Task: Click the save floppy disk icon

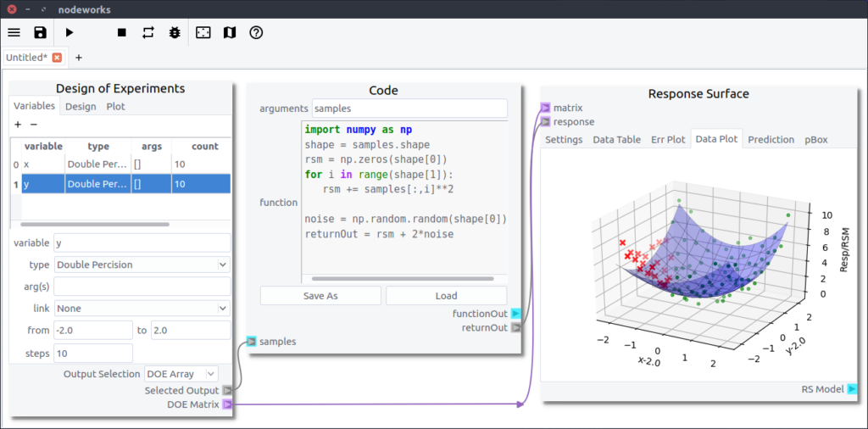Action: click(40, 32)
